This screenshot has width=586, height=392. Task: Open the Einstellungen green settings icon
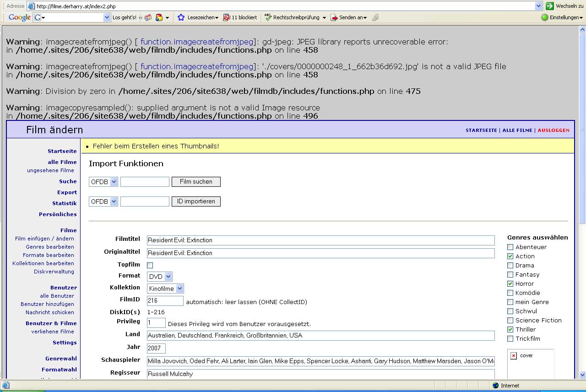coord(545,17)
